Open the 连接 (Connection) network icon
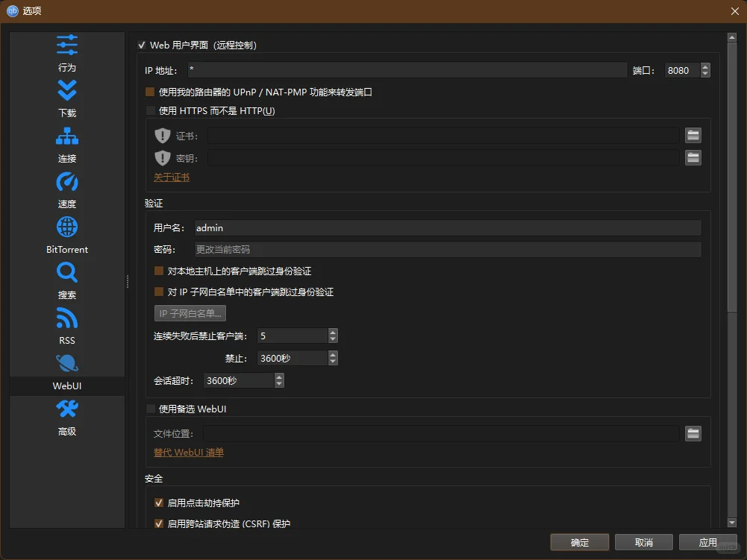The height and width of the screenshot is (560, 747). point(66,136)
